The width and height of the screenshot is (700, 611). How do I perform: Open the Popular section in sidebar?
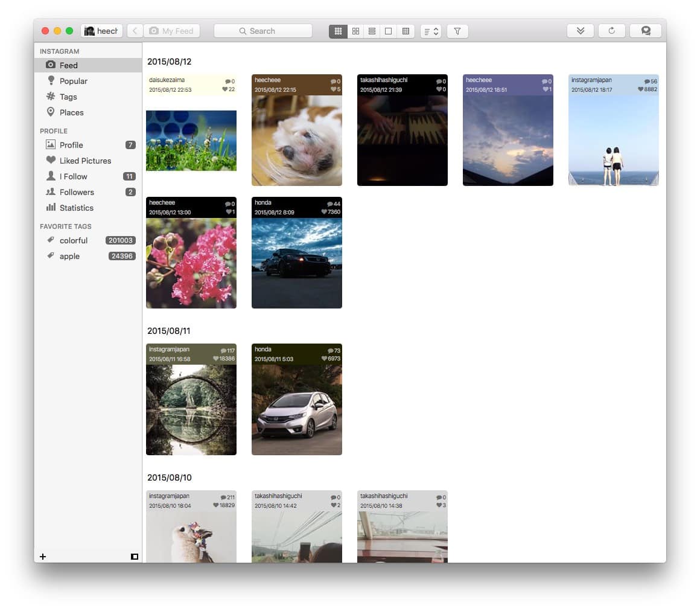coord(73,81)
